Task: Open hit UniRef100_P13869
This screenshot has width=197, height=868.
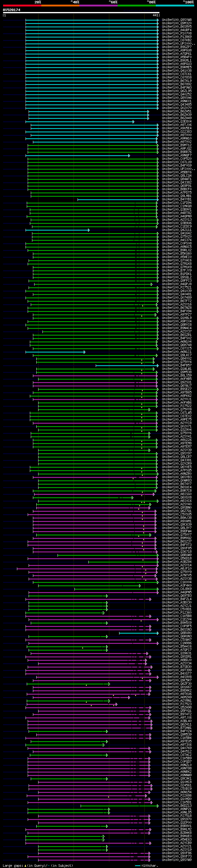Action: pos(176,37)
